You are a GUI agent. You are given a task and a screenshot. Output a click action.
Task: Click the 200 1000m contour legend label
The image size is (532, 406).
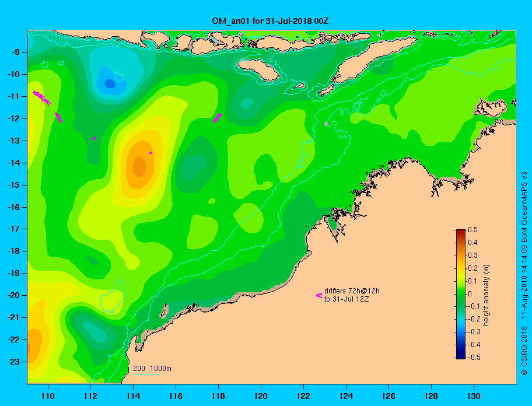click(x=152, y=368)
